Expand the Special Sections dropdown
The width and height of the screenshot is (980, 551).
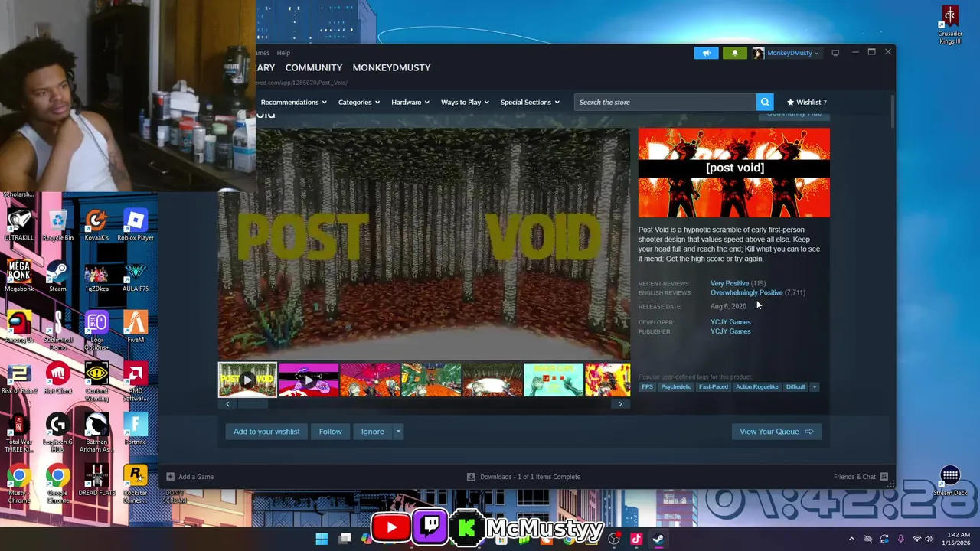[x=530, y=102]
